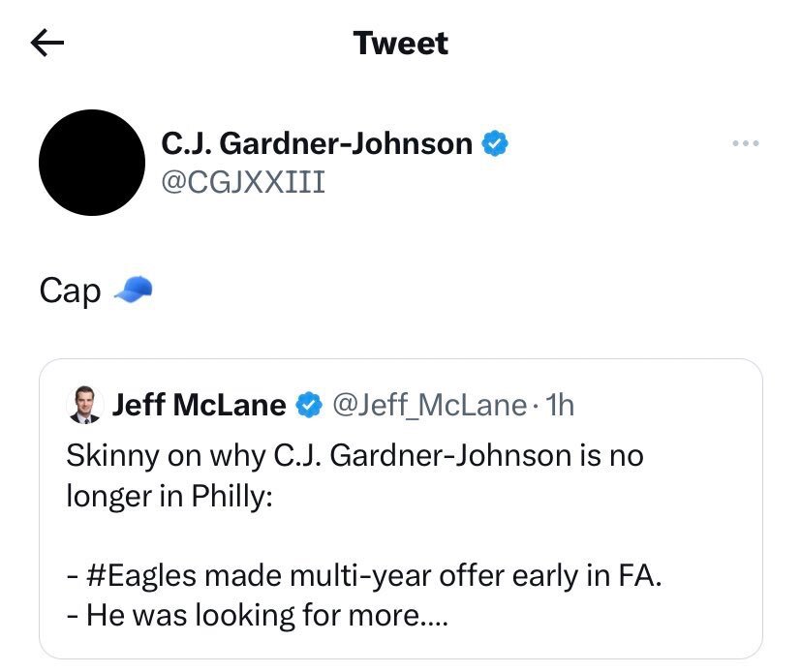Open C.J. Gardner-Johnson's black profile avatar
The width and height of the screenshot is (801, 672).
coord(91,163)
